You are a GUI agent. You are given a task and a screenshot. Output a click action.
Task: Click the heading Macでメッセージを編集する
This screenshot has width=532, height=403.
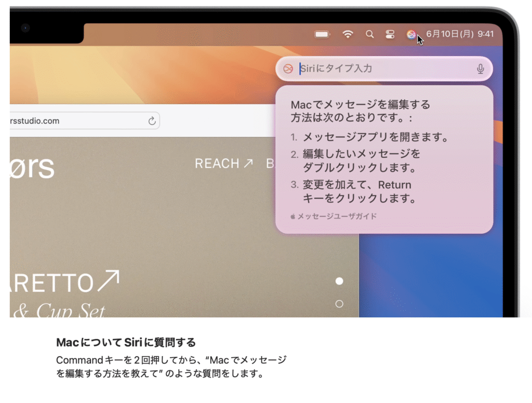pos(361,104)
